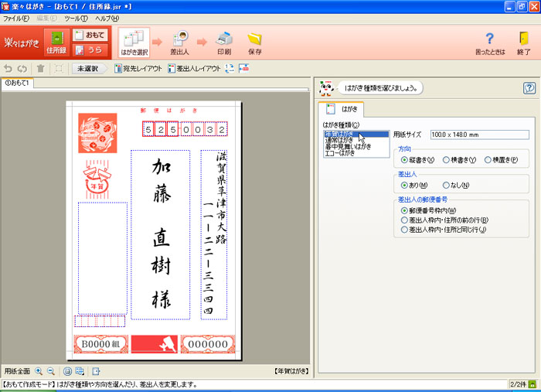Screen dimensions: 541x392
Task: Select the はがき選択 step icon
Action: pyautogui.click(x=134, y=43)
